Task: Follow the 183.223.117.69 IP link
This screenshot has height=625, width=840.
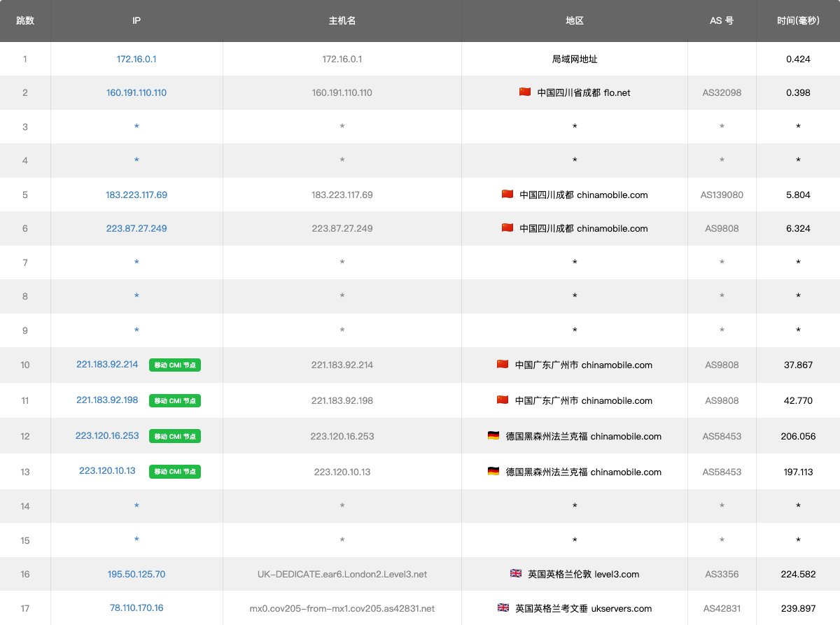Action: click(x=136, y=195)
